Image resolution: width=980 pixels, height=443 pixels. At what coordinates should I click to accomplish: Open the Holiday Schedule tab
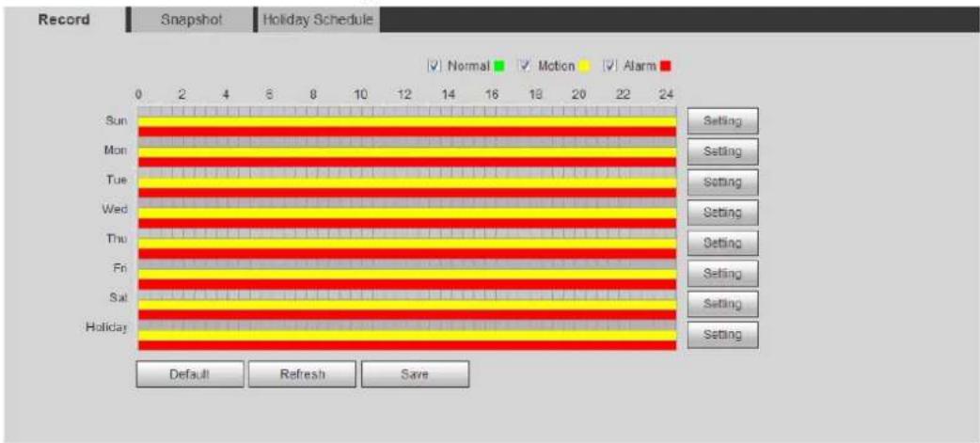[x=318, y=20]
